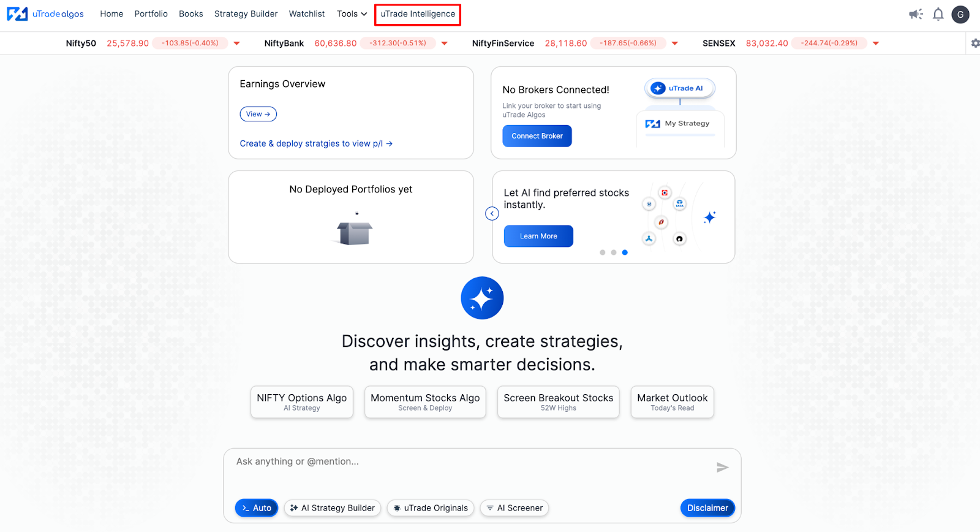
Task: Click the uTrade AI badge
Action: click(679, 88)
